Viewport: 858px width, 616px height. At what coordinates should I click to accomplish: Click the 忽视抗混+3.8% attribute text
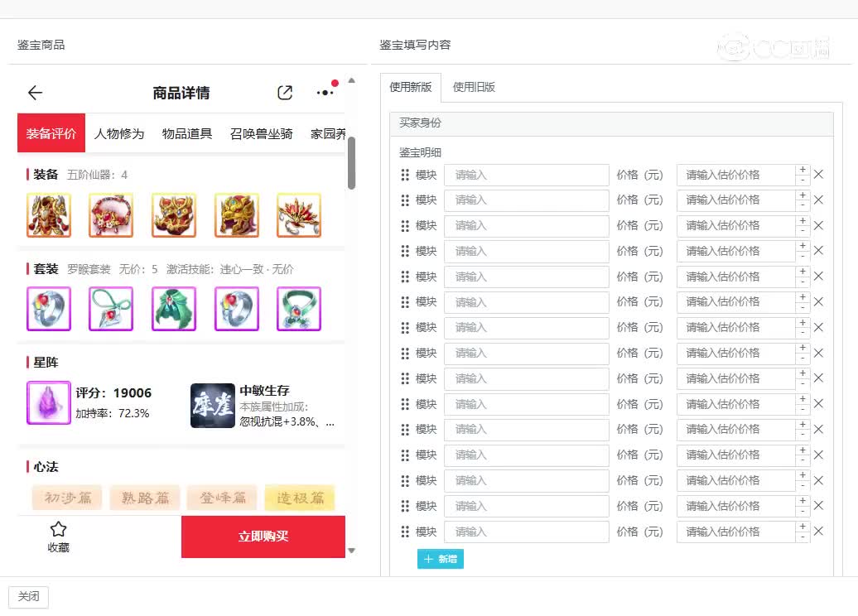tap(287, 421)
